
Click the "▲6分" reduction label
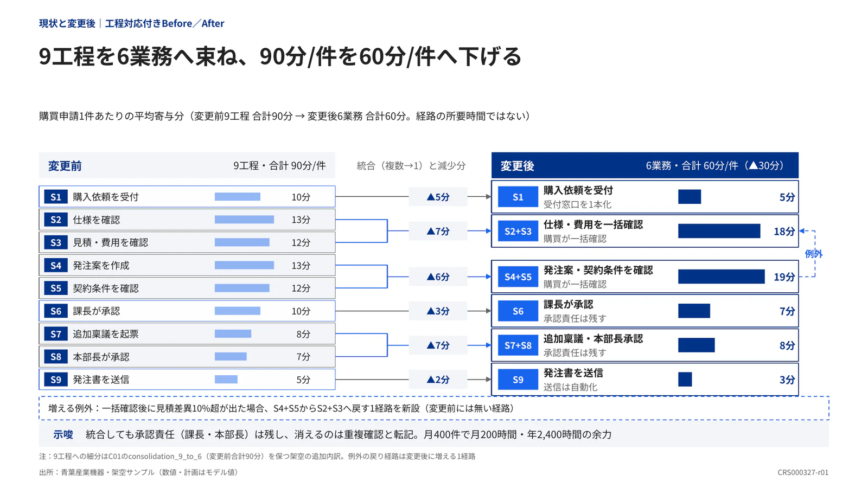438,277
